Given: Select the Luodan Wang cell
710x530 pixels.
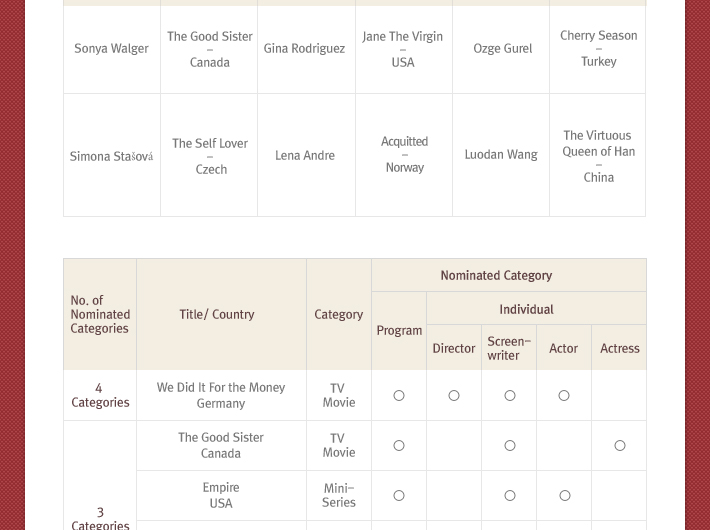Looking at the screenshot, I should [501, 155].
